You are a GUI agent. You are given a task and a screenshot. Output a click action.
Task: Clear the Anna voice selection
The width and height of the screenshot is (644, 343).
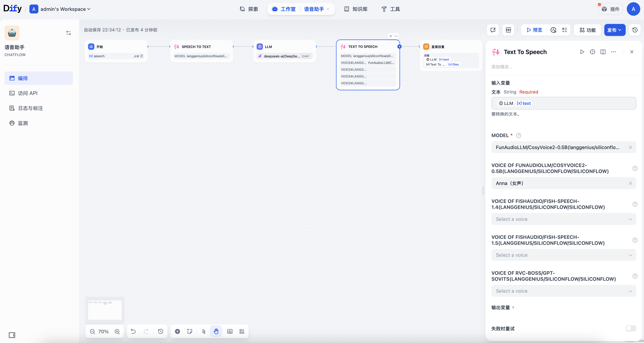(x=630, y=183)
